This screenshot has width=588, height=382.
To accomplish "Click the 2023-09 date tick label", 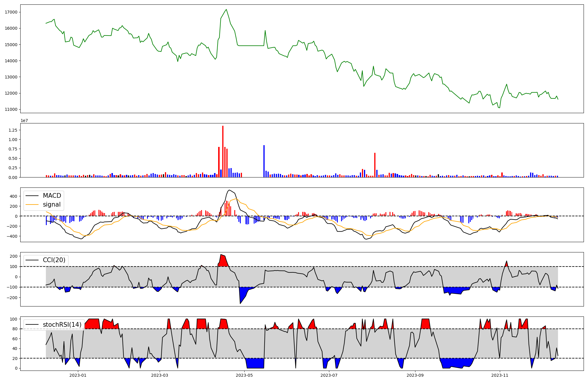I will pos(415,375).
